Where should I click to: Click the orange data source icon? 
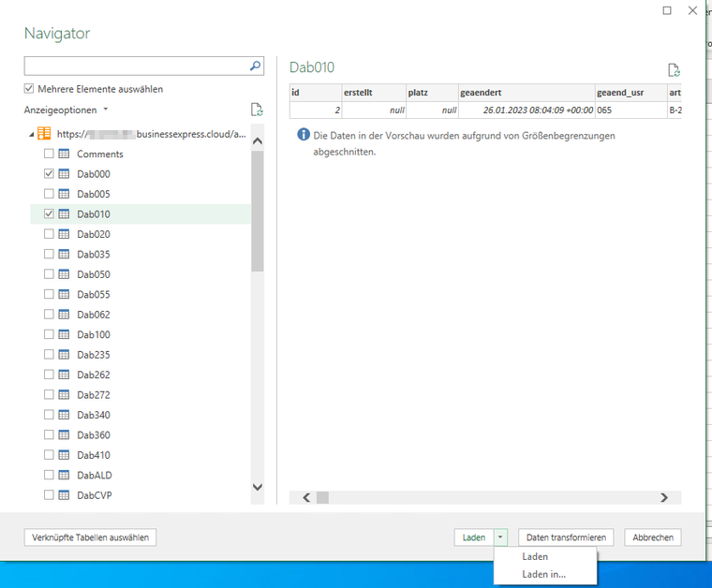(x=44, y=134)
